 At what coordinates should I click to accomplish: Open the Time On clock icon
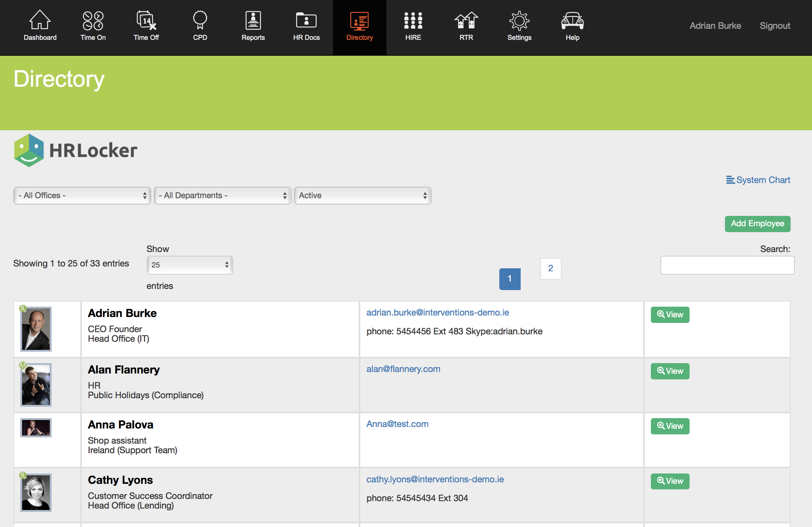tap(93, 20)
